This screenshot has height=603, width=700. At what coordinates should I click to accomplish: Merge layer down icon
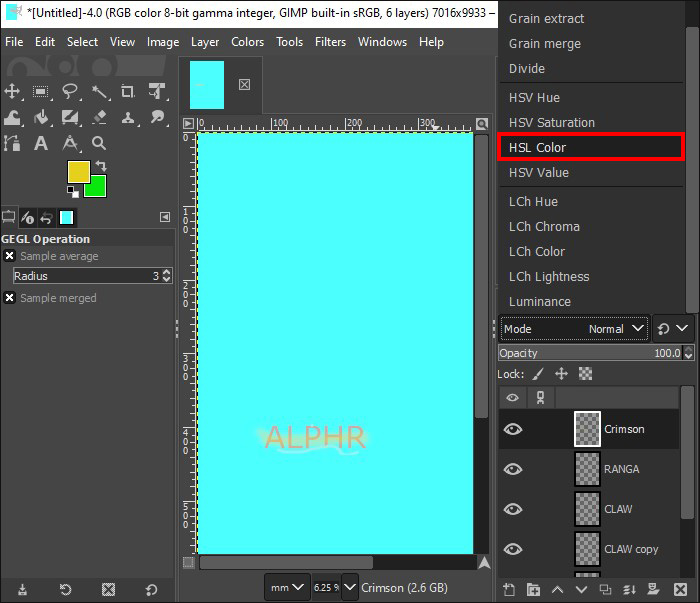point(629,590)
